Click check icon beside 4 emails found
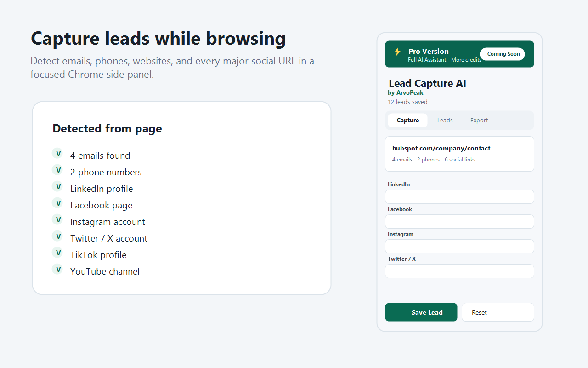Image resolution: width=588 pixels, height=368 pixels. coord(57,154)
